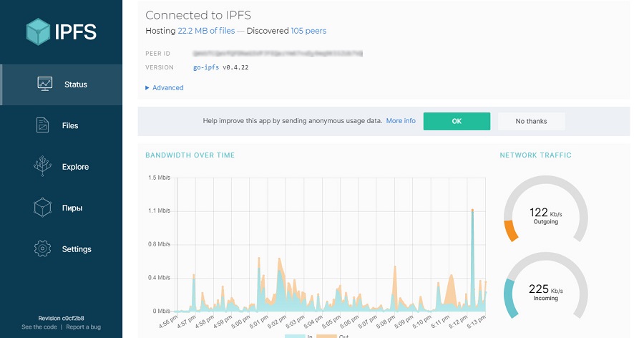Click More info about usage data
644x338 pixels.
pyautogui.click(x=401, y=121)
